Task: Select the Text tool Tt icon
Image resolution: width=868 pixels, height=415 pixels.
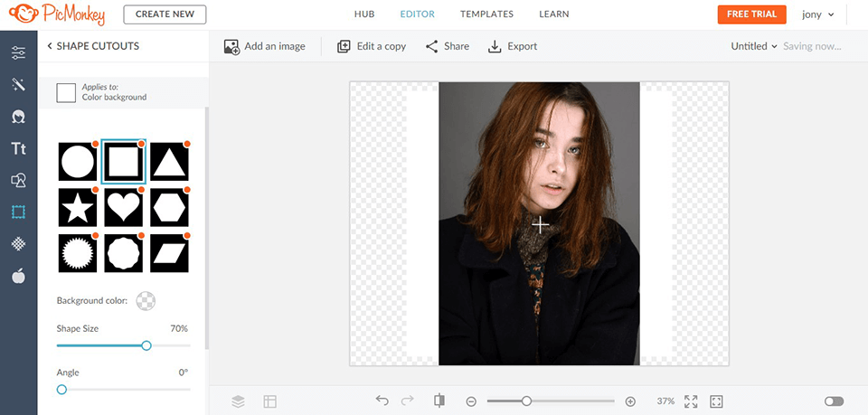Action: (18, 148)
